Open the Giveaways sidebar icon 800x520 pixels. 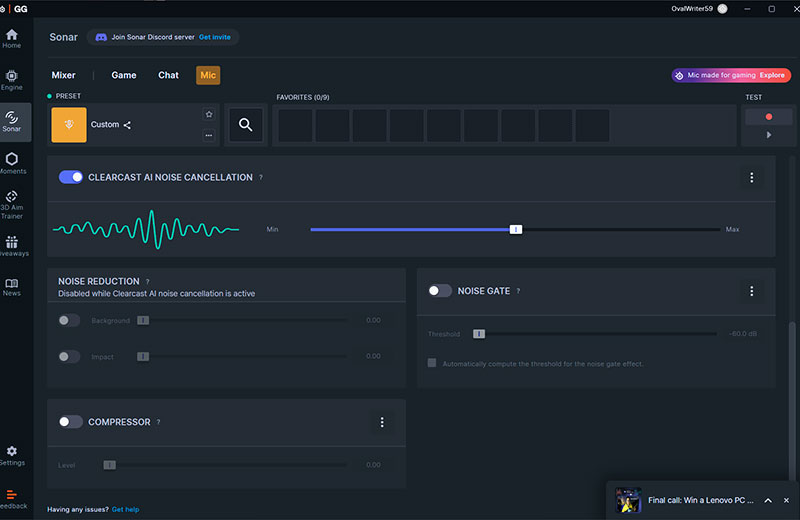[x=12, y=246]
